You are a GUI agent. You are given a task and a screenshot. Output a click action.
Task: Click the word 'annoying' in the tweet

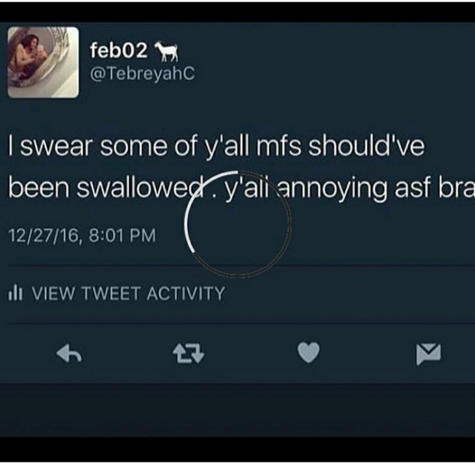tap(332, 189)
